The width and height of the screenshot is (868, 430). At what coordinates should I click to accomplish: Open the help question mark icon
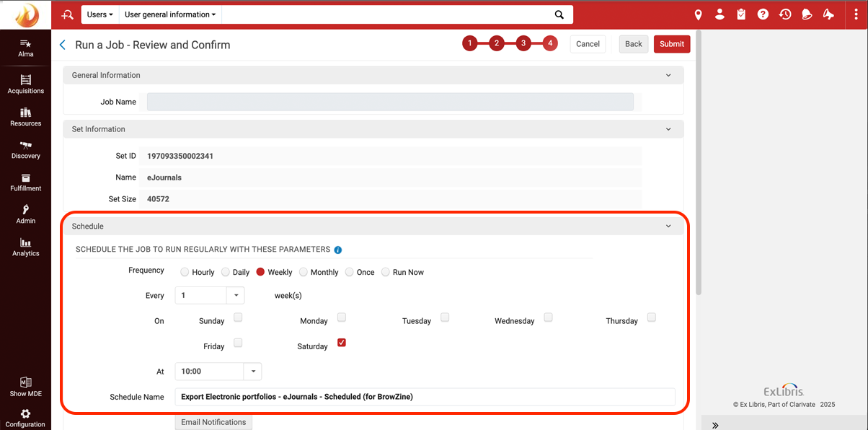(x=763, y=14)
